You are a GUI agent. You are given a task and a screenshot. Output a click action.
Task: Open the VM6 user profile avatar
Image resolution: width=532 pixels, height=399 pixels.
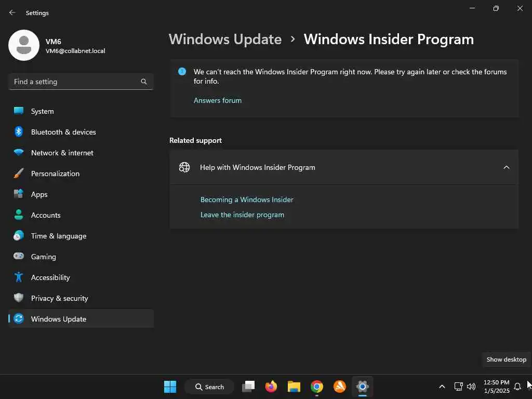(x=24, y=45)
